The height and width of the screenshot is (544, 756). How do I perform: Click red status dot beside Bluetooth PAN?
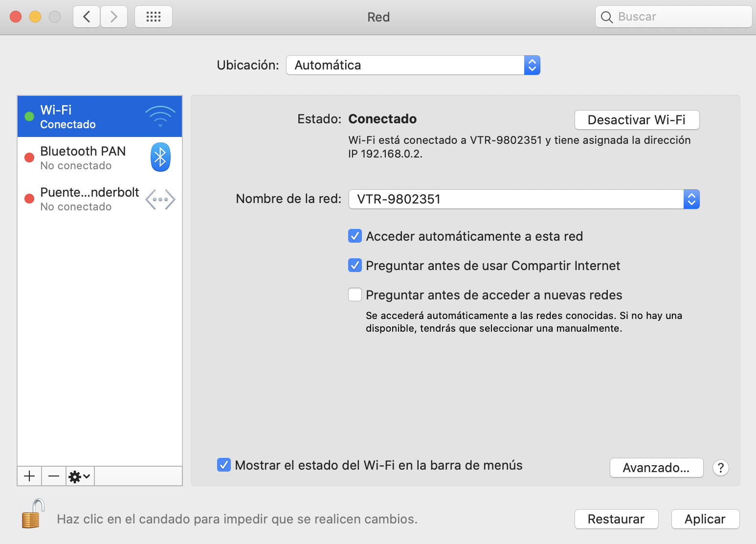click(x=29, y=158)
